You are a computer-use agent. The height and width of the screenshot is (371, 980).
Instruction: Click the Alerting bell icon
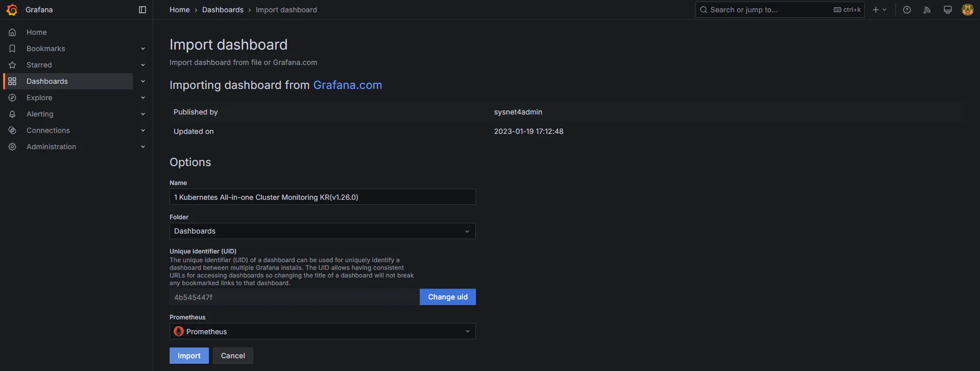12,114
